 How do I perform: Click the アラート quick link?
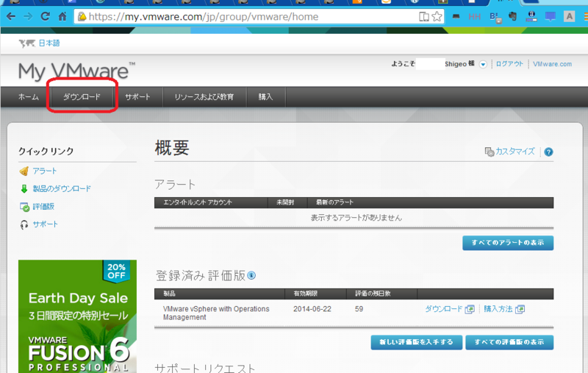(x=45, y=171)
